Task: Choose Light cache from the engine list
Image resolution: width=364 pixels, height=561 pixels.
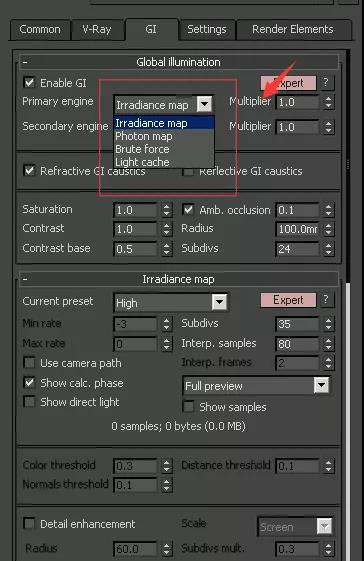Action: (164, 162)
